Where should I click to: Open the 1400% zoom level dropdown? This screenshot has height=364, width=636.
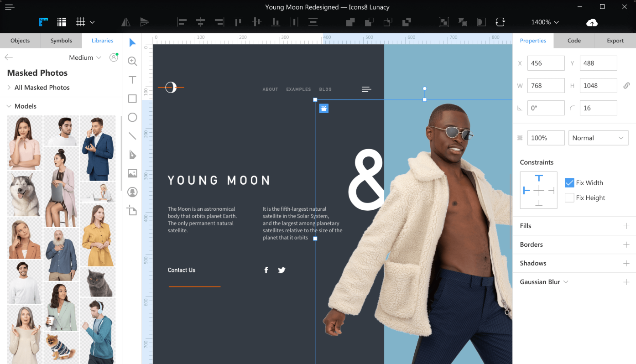pyautogui.click(x=545, y=22)
